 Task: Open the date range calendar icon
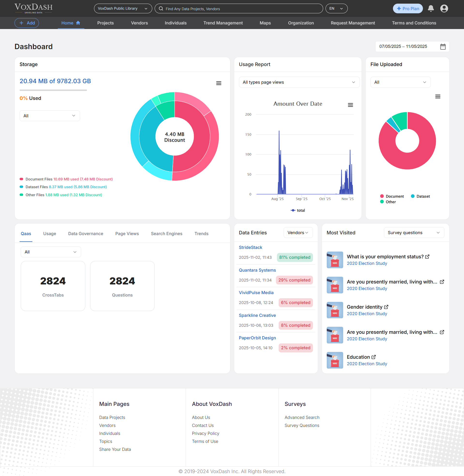coord(443,46)
